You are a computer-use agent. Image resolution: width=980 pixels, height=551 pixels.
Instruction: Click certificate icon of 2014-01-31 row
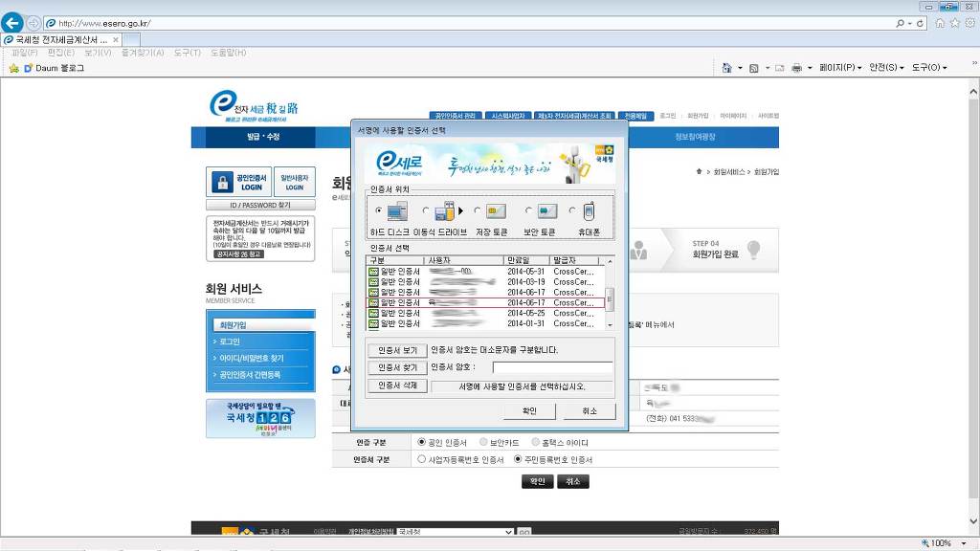[374, 323]
